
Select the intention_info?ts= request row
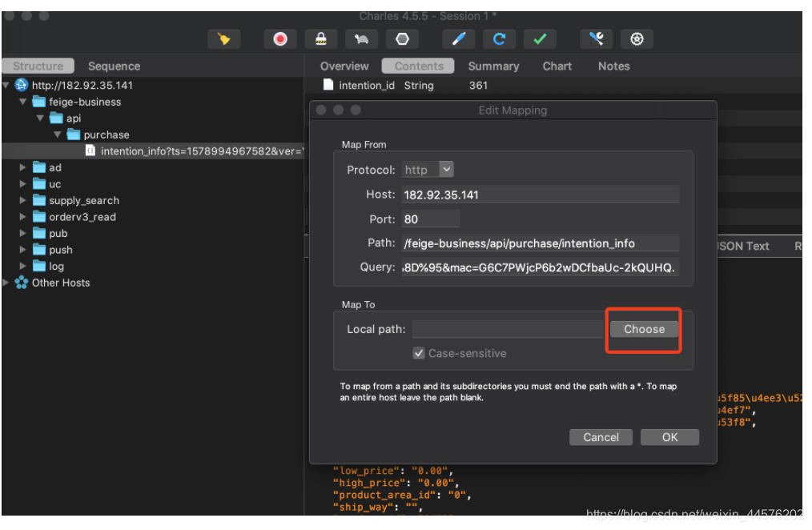click(153, 151)
